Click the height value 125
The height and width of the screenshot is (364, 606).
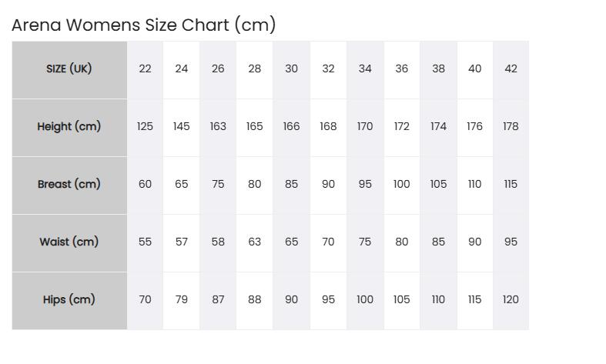[x=145, y=128]
